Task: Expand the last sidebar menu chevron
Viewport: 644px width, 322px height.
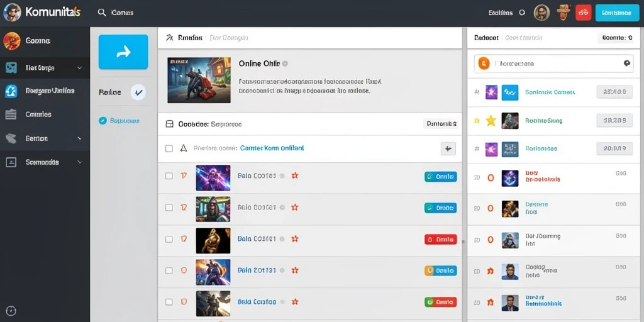Action: pyautogui.click(x=79, y=162)
